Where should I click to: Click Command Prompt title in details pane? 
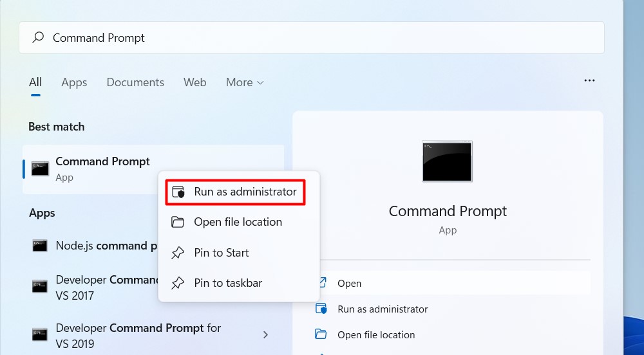pyautogui.click(x=448, y=211)
